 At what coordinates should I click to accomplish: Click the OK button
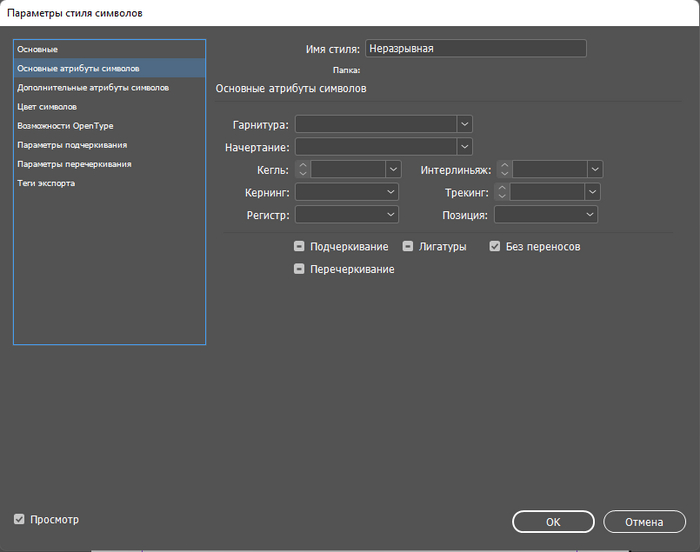[552, 522]
